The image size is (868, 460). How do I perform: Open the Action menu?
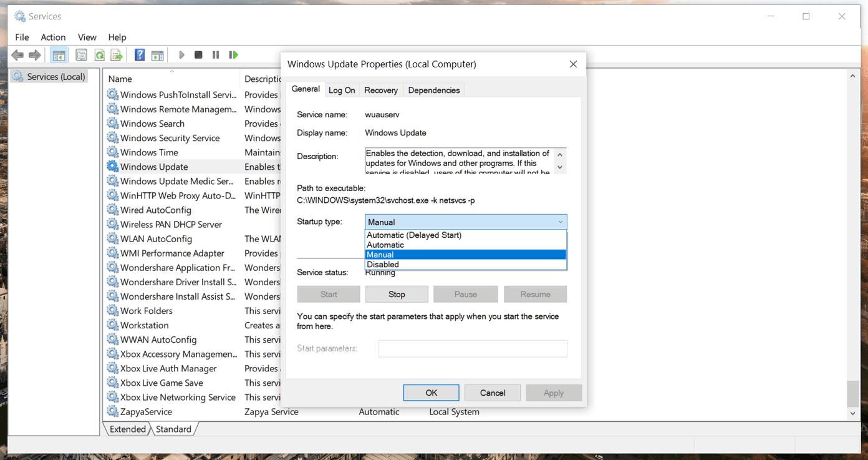click(53, 37)
